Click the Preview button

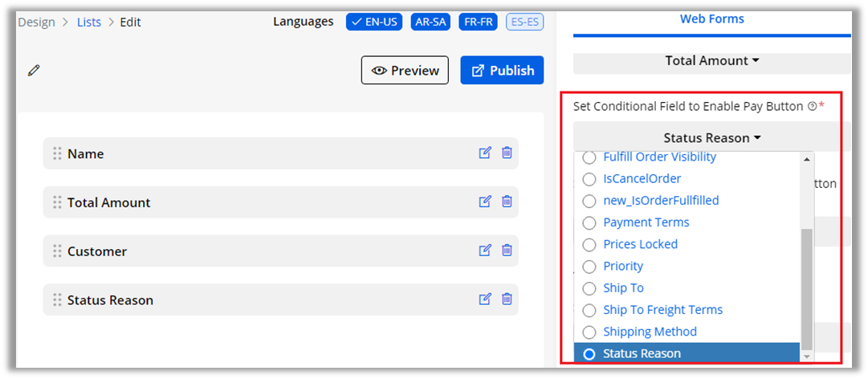click(x=405, y=71)
